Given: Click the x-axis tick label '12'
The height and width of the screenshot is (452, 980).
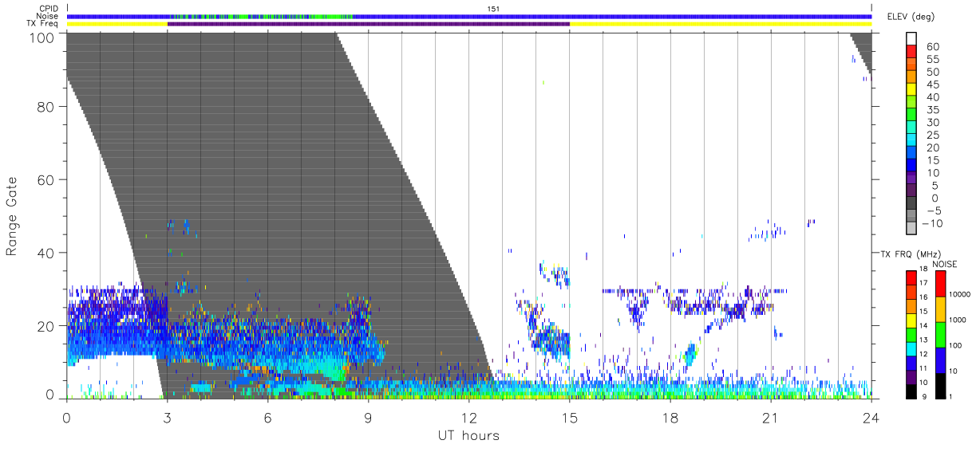Looking at the screenshot, I should (468, 418).
